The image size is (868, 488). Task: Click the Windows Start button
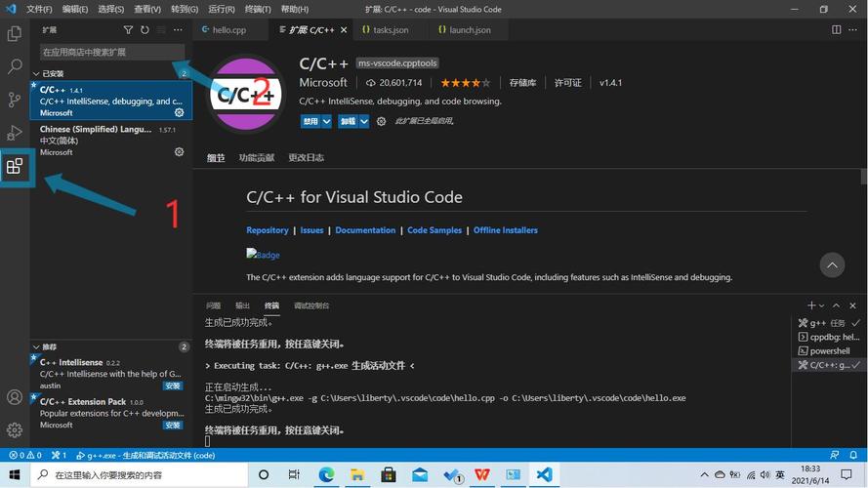15,474
